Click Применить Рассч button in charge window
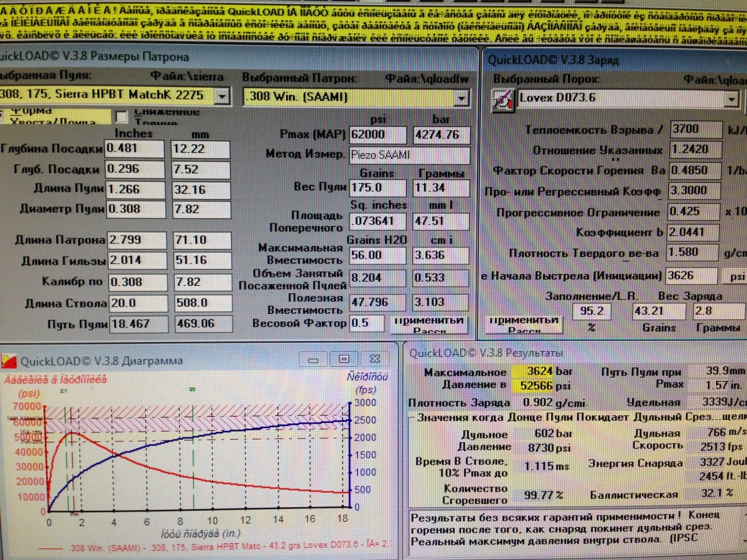747x560 pixels. click(x=524, y=324)
